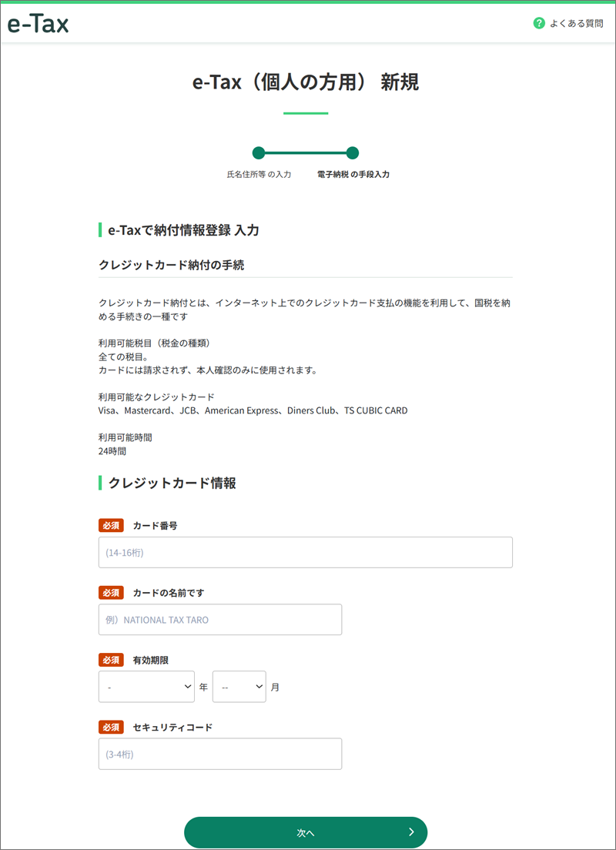Click the heading e-Taxで納付情報登録 入力
The width and height of the screenshot is (616, 850).
click(x=184, y=230)
